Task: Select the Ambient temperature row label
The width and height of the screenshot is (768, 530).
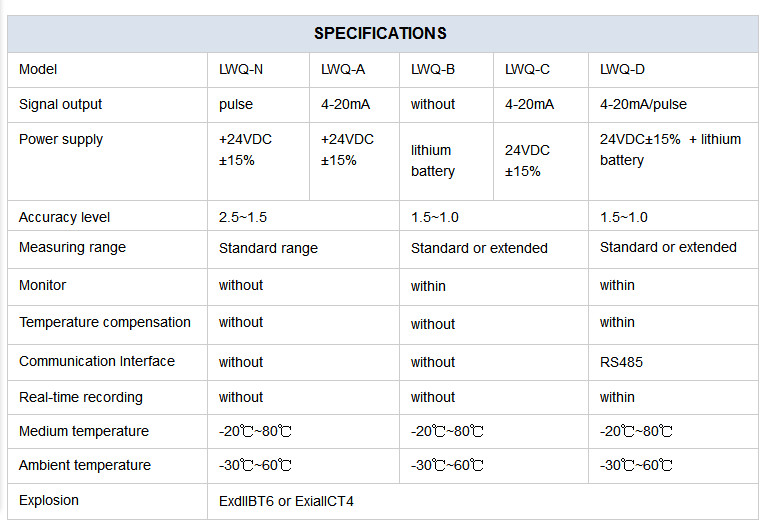Action: pyautogui.click(x=85, y=465)
